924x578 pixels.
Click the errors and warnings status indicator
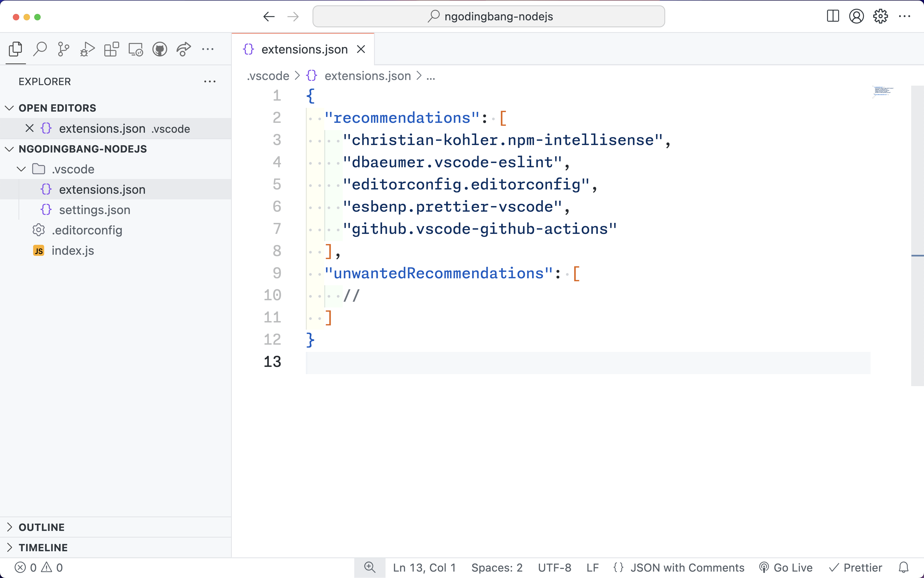coord(38,568)
